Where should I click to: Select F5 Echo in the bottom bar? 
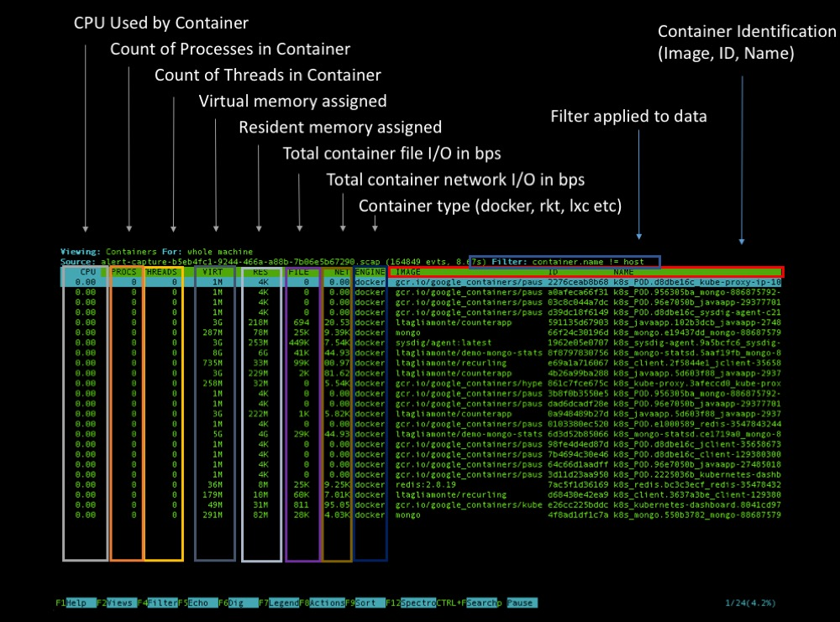point(198,603)
